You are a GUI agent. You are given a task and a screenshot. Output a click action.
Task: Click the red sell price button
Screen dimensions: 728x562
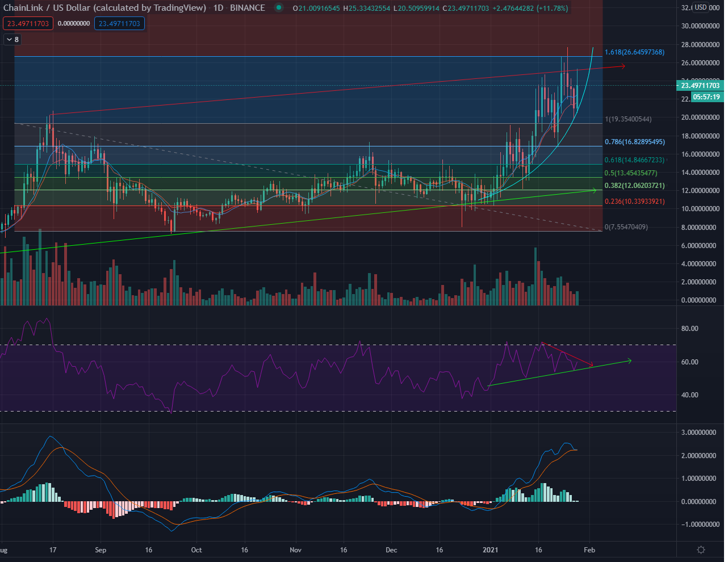coord(28,23)
